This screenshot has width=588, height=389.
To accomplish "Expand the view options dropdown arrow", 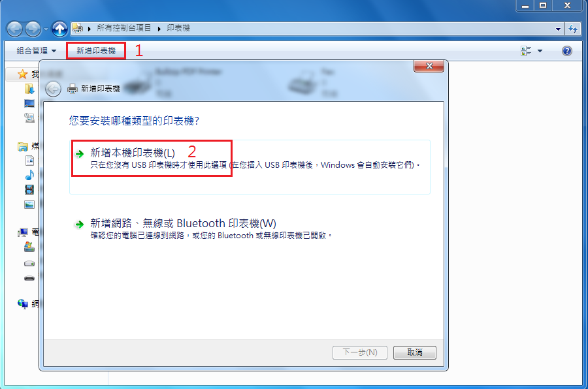I will point(540,51).
